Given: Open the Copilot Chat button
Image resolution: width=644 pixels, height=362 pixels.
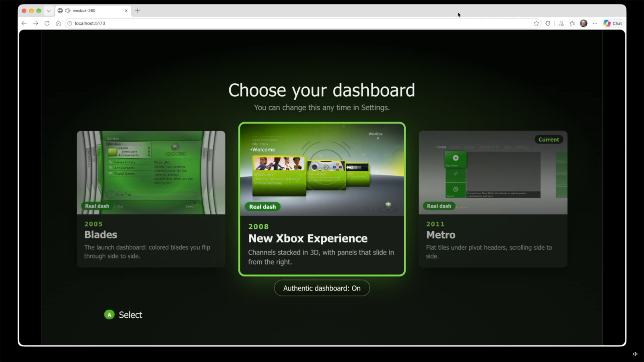Looking at the screenshot, I should 613,23.
